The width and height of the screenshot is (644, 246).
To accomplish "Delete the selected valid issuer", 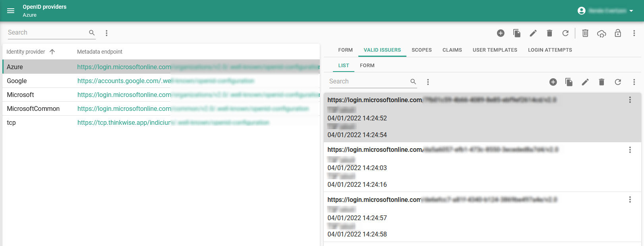I will (x=601, y=82).
